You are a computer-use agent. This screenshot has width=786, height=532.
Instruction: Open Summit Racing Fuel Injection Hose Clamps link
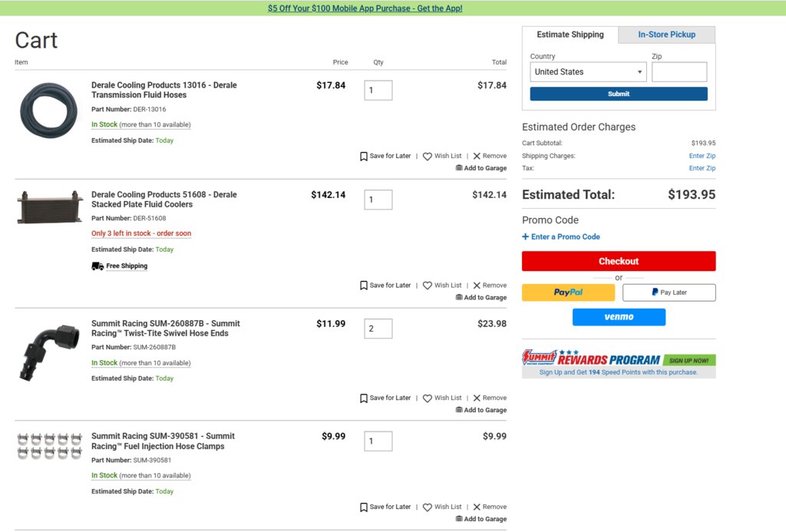163,441
